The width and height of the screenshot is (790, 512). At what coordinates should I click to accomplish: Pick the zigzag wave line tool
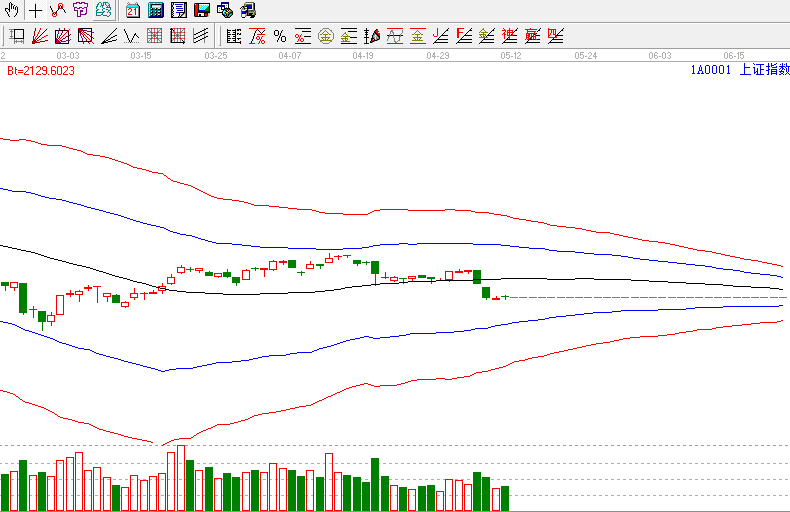click(132, 37)
